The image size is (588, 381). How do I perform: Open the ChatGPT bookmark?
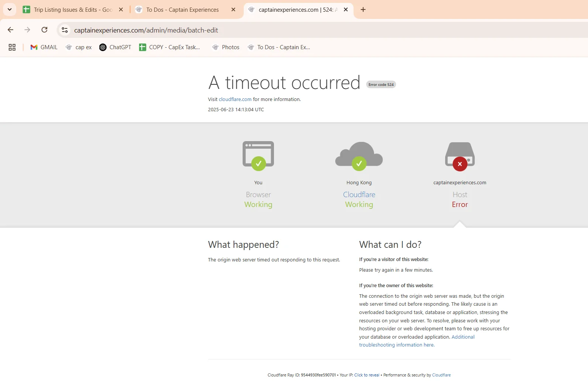(115, 47)
